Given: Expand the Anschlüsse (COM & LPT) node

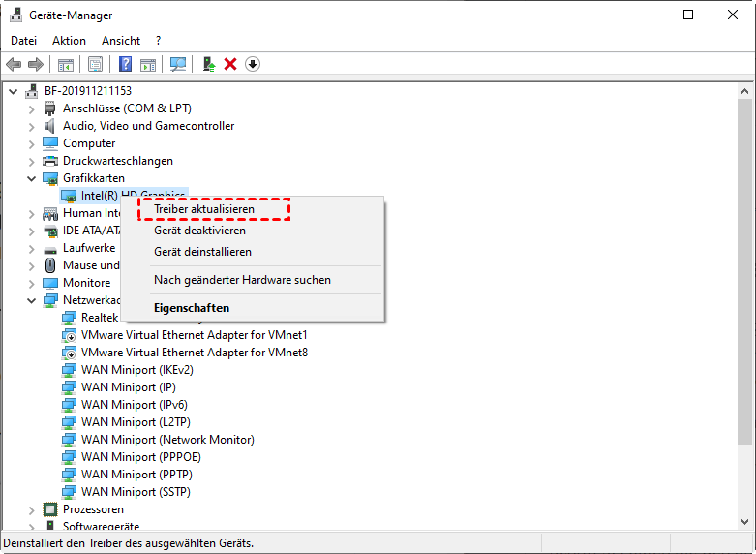Looking at the screenshot, I should [31, 108].
